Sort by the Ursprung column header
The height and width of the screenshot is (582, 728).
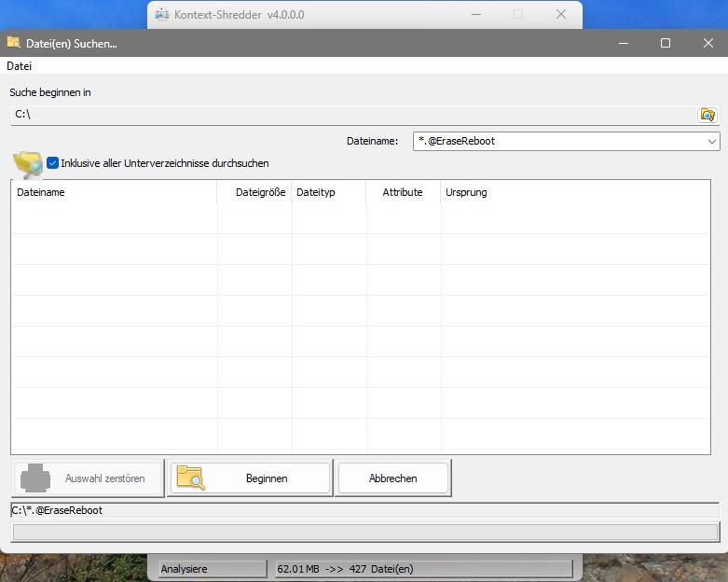coord(575,192)
